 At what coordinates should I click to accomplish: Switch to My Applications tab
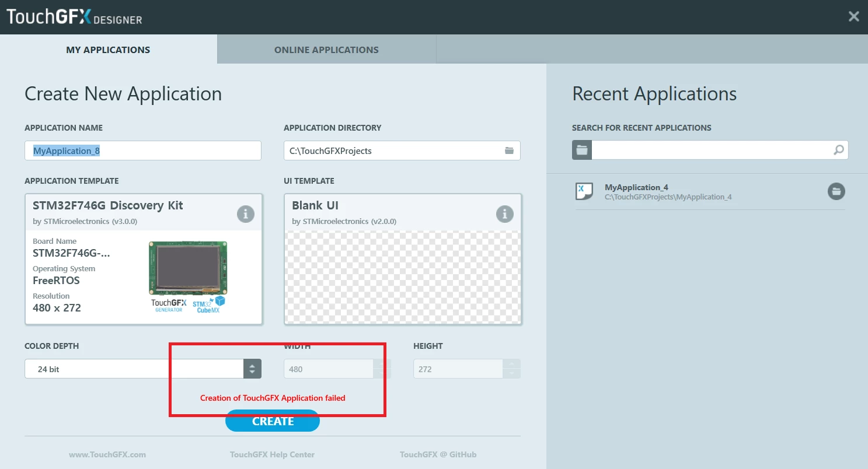pyautogui.click(x=108, y=50)
